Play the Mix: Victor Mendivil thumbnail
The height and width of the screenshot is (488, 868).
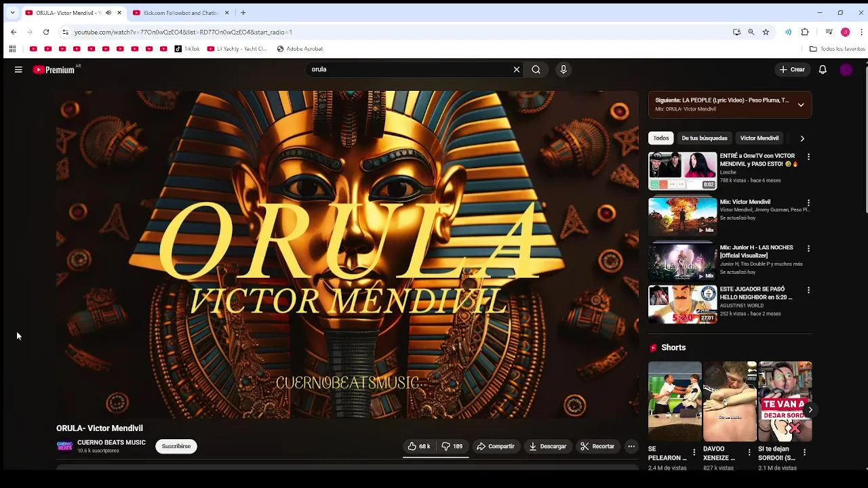click(x=682, y=216)
